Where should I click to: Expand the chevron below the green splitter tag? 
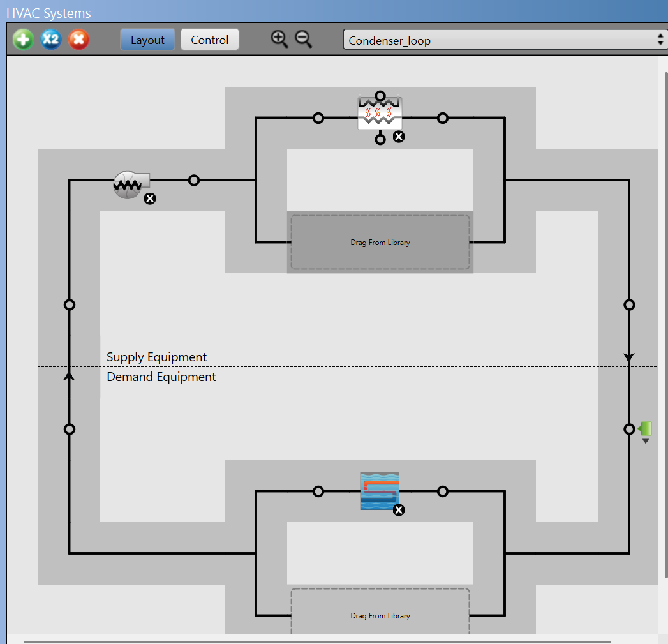(x=644, y=440)
